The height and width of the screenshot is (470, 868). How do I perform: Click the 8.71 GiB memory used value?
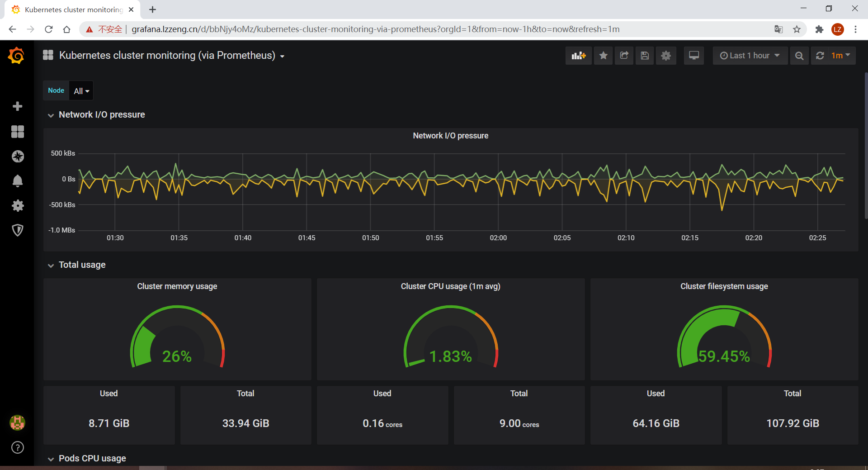[x=109, y=423]
